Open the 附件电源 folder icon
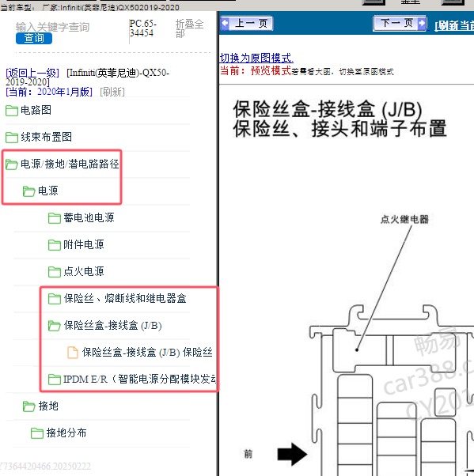The height and width of the screenshot is (476, 474). (55, 244)
